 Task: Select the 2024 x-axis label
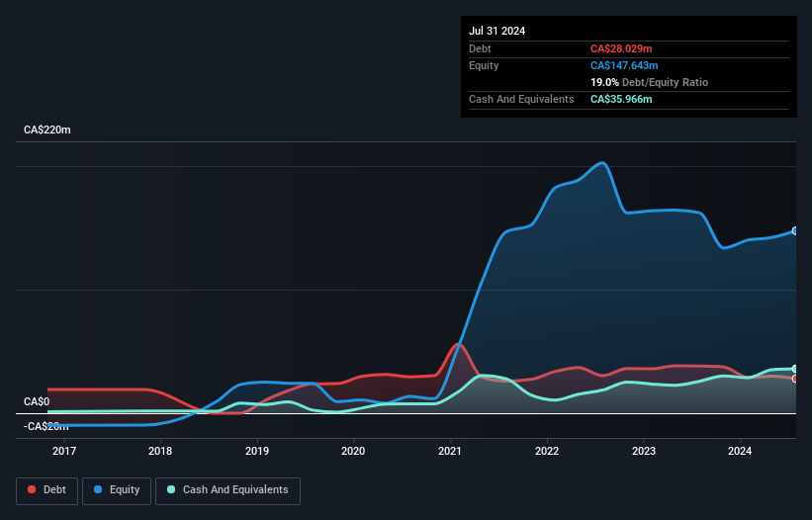pos(740,451)
